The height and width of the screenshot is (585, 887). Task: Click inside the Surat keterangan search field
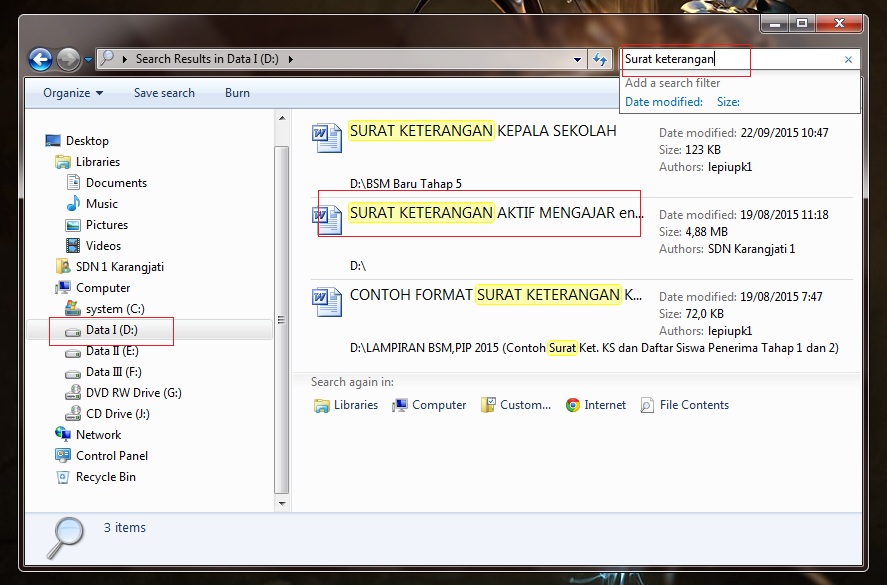[x=700, y=59]
